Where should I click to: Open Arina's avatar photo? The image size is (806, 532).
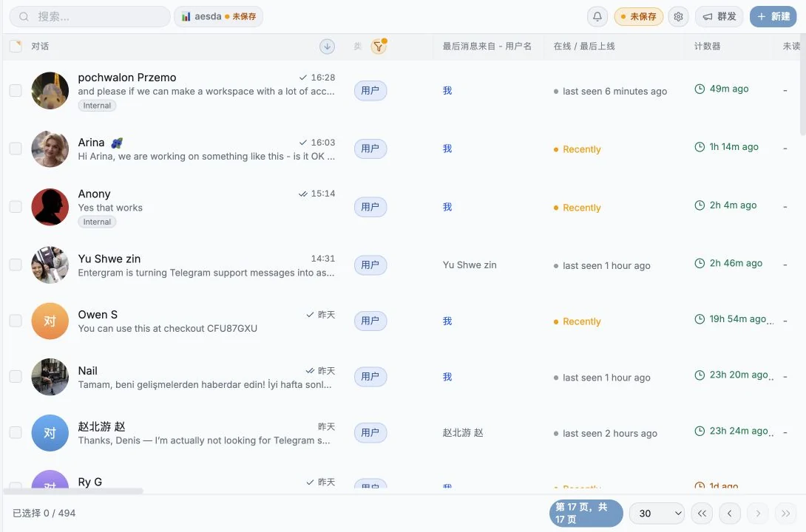(x=50, y=149)
